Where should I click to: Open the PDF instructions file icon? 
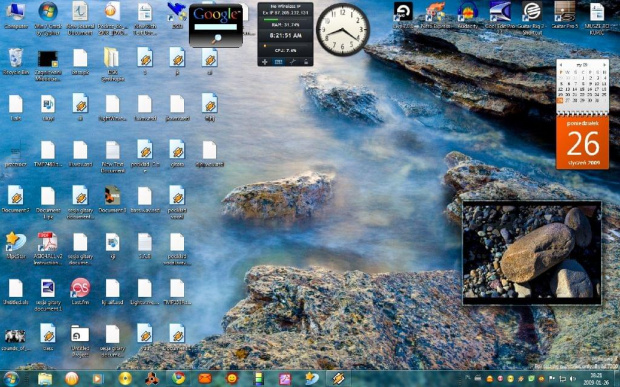tap(48, 248)
